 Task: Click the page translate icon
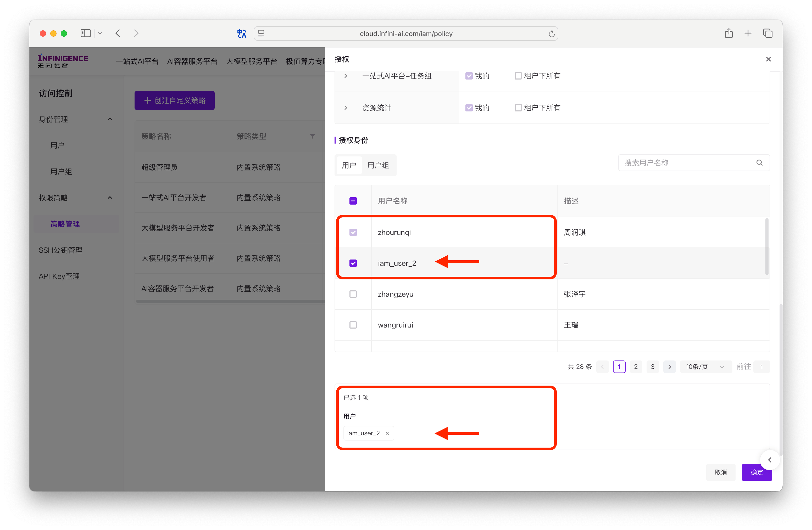point(242,33)
